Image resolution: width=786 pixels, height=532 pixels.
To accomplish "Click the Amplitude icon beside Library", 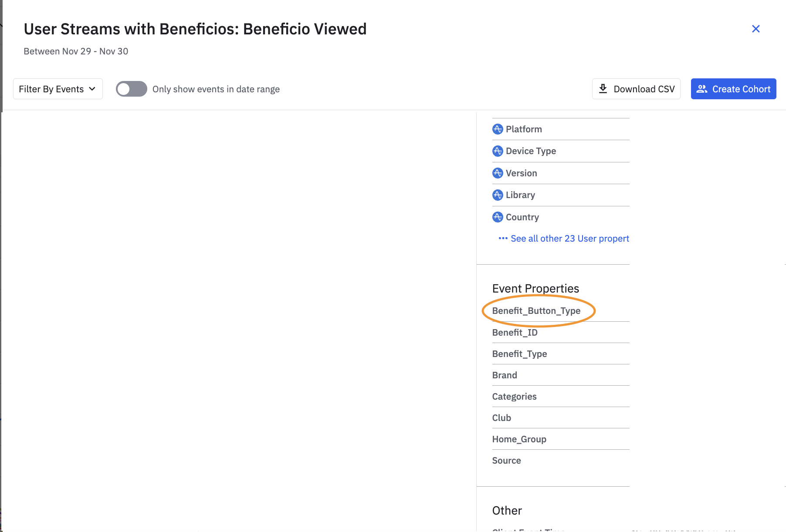I will (x=497, y=195).
